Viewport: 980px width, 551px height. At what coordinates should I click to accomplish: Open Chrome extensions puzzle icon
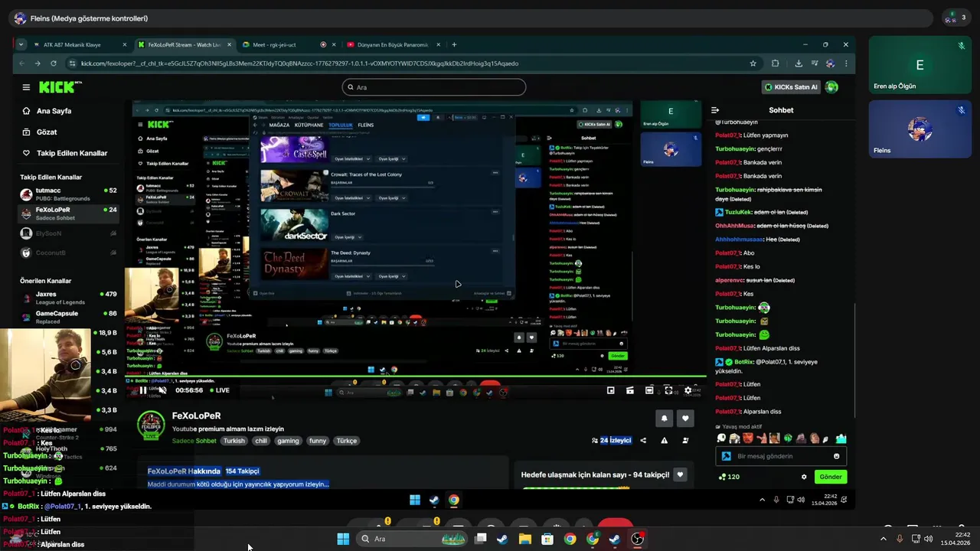(775, 64)
